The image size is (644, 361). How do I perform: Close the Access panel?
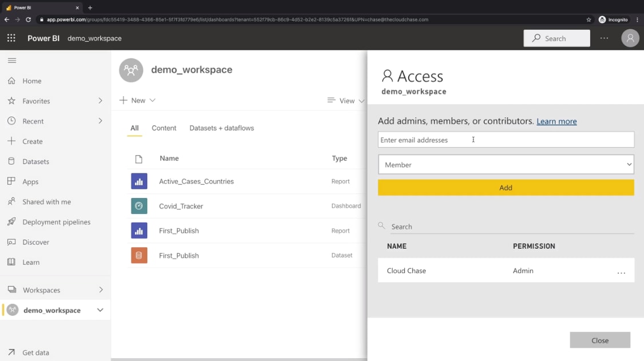coord(600,340)
